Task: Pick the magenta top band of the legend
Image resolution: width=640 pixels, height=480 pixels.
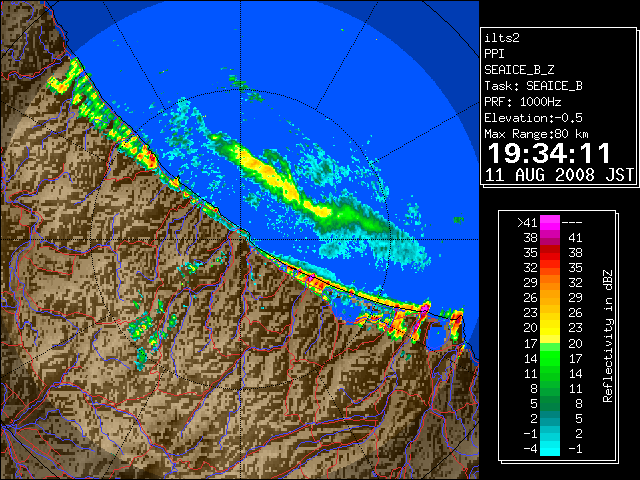Action: [550, 222]
